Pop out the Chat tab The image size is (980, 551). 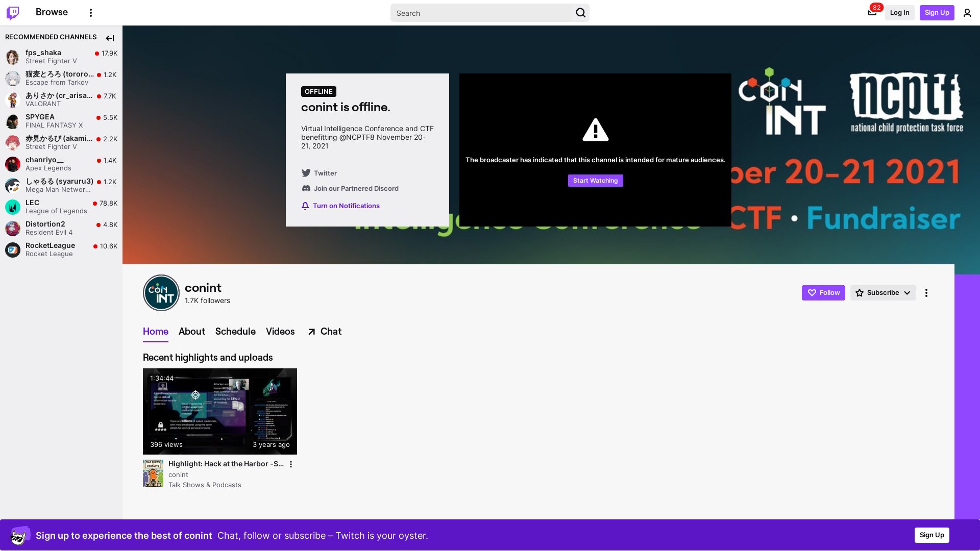click(325, 332)
